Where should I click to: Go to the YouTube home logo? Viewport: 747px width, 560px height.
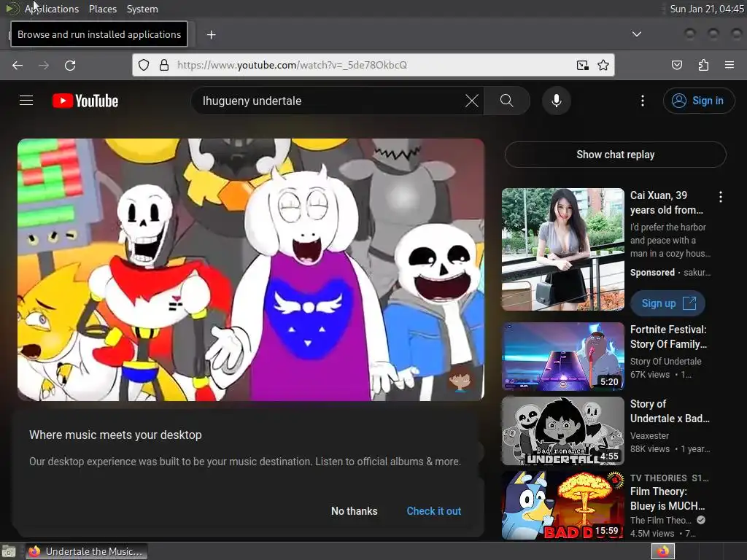(85, 101)
